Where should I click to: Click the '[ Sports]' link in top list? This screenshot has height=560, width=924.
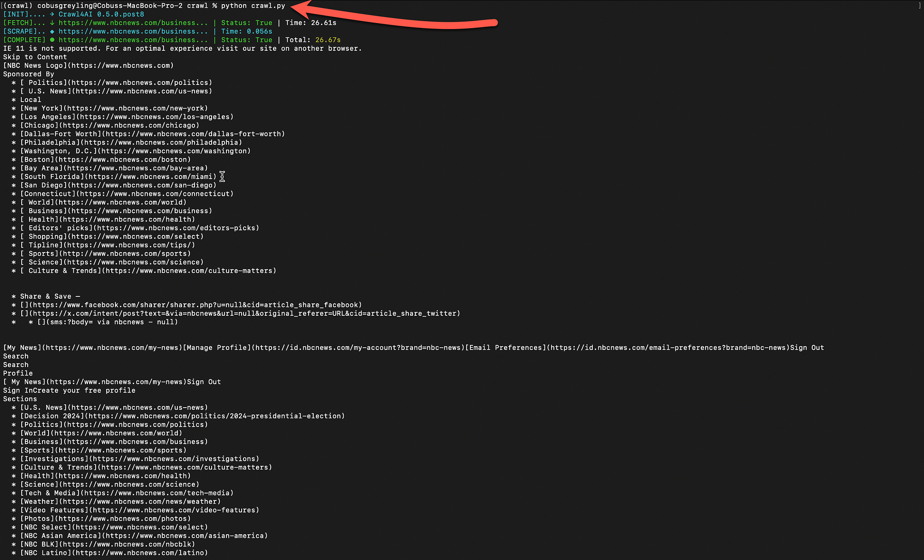click(105, 253)
